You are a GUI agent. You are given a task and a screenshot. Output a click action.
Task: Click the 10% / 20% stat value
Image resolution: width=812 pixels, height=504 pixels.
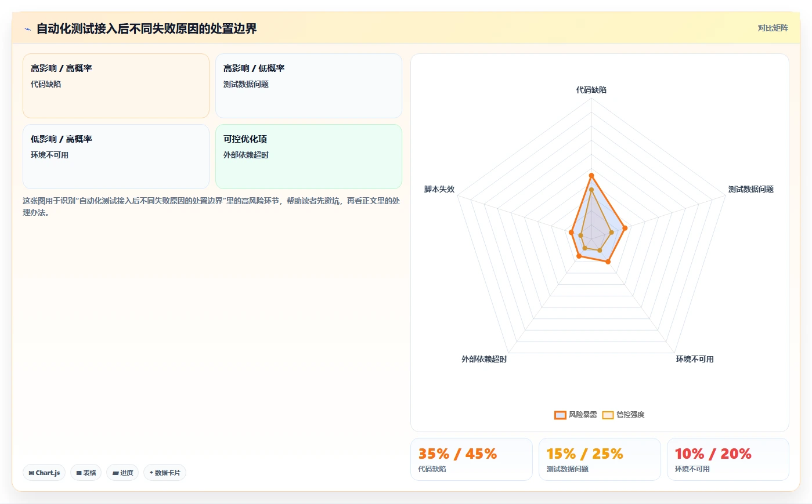713,454
